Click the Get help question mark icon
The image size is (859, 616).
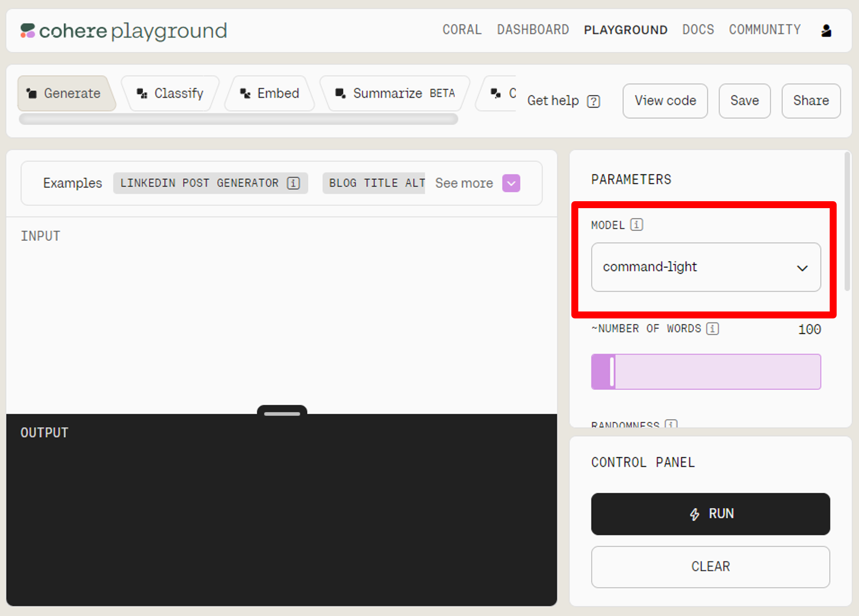tap(593, 101)
